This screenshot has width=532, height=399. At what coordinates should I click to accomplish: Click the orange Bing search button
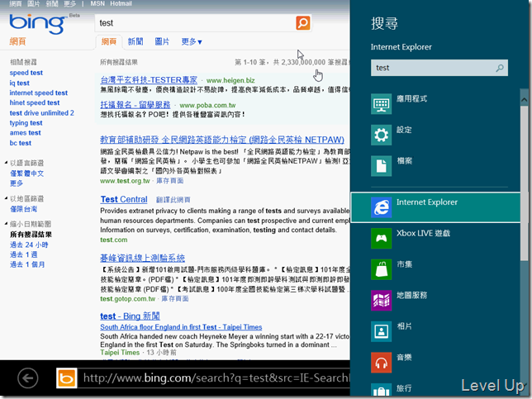(302, 23)
